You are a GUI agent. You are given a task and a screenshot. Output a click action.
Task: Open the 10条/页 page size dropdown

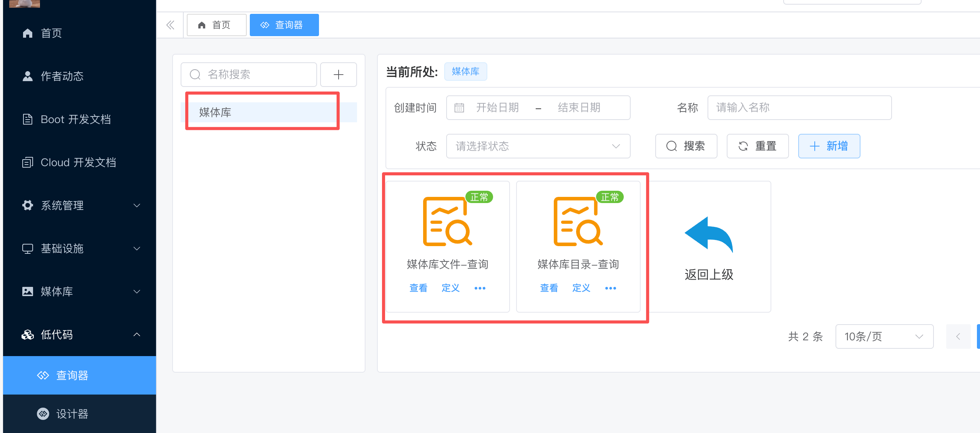[884, 336]
